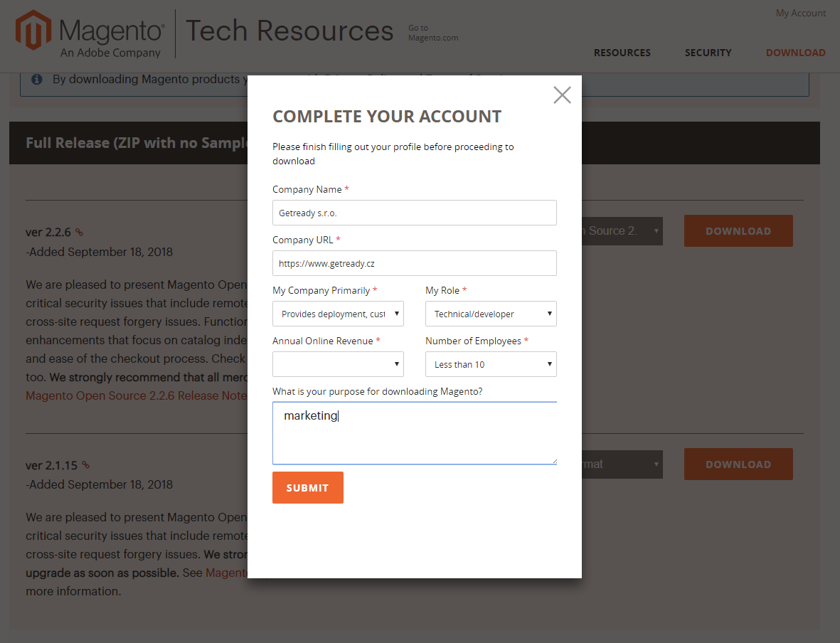Click DOWNLOAD button for ver 2.2.6
The height and width of the screenshot is (643, 840).
pos(738,231)
